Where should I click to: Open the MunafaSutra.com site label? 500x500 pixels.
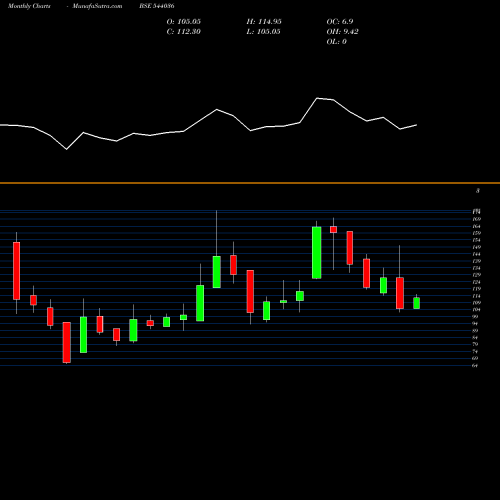[97, 6]
